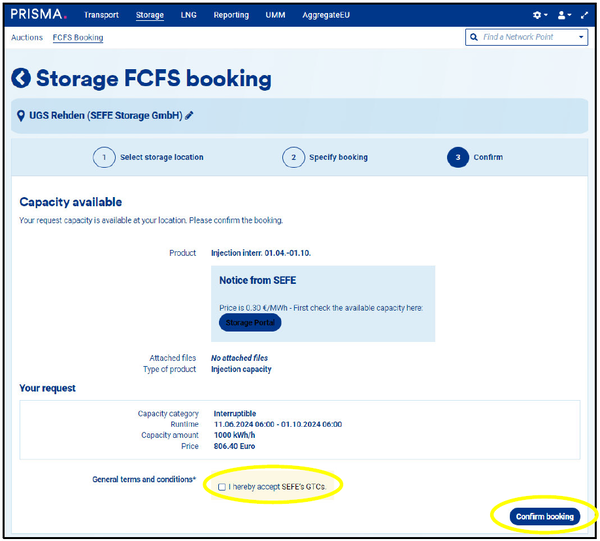
Task: Open the settings gear menu
Action: click(539, 16)
